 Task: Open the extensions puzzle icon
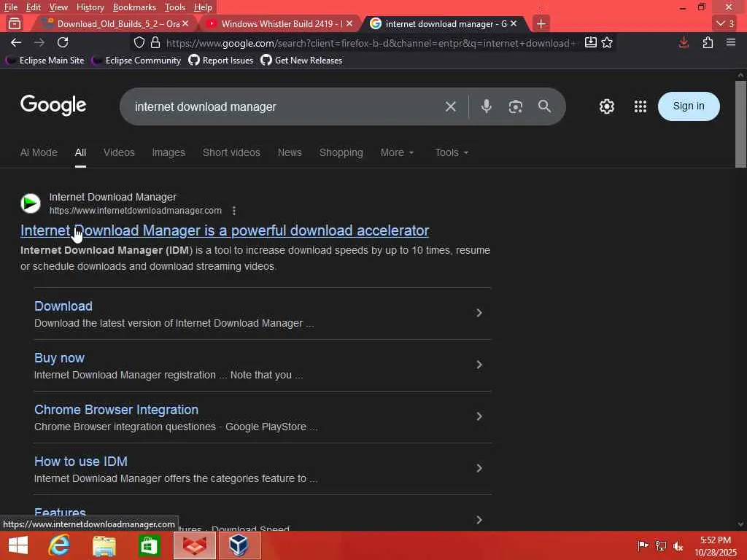[x=708, y=43]
